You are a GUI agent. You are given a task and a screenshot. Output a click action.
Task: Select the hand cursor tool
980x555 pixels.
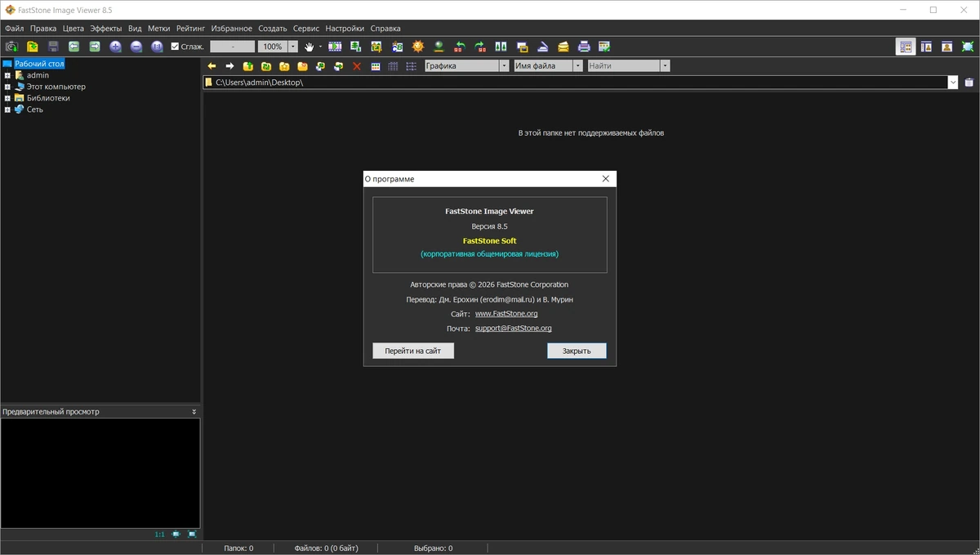coord(310,47)
